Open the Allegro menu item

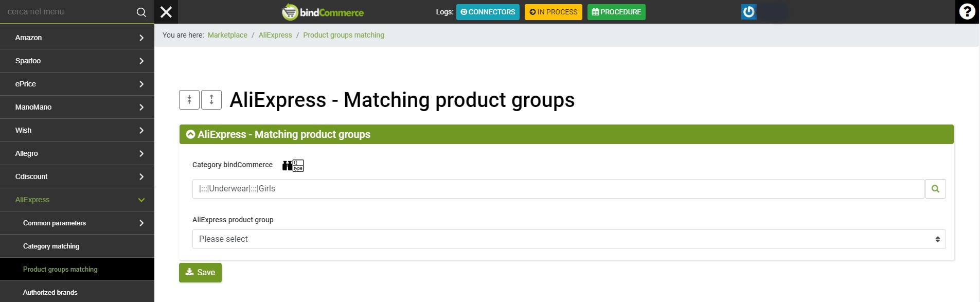point(77,153)
